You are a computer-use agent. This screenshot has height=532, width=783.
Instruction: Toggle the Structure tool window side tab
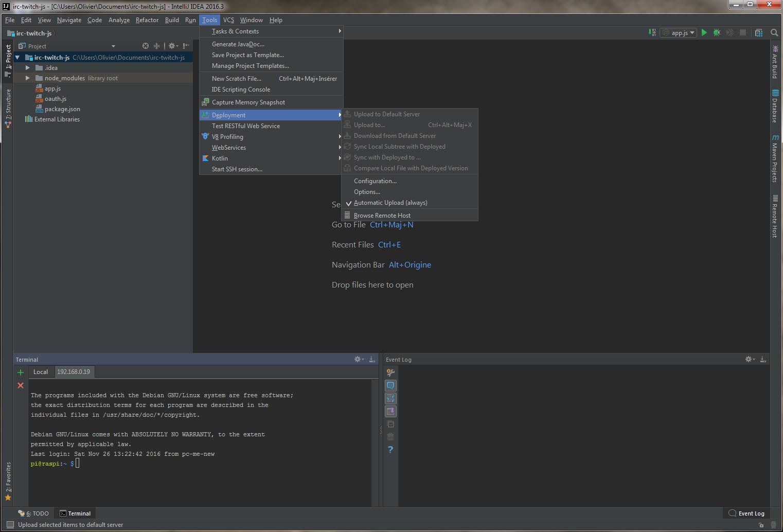click(8, 107)
